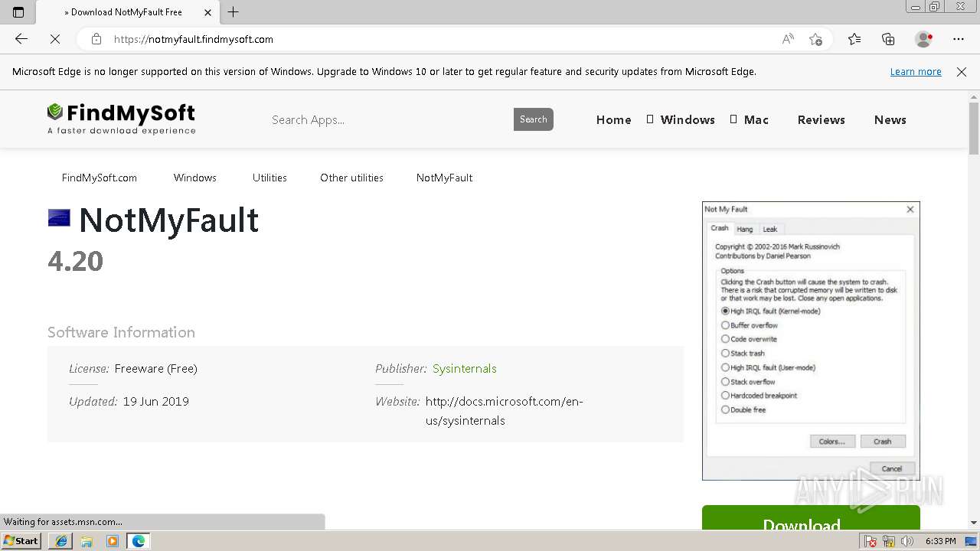Screen dimensions: 980x551
Task: Open the Collections icon
Action: [x=888, y=39]
